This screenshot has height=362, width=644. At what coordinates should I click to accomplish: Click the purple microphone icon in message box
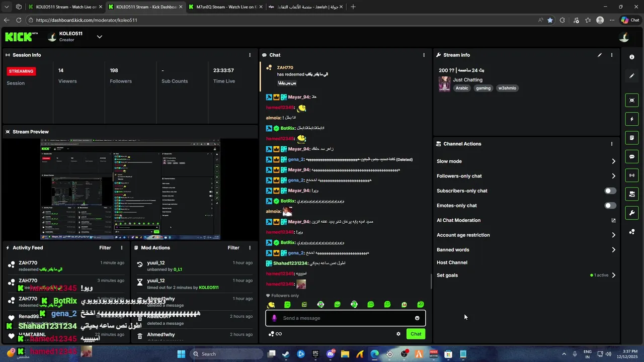(x=274, y=318)
